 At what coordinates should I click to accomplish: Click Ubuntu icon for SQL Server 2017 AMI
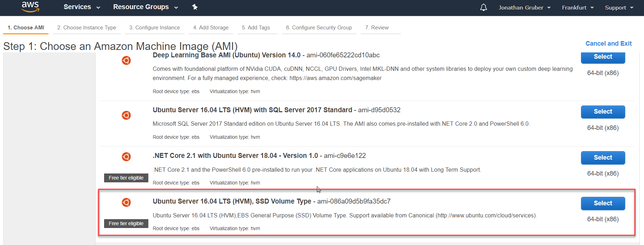(x=126, y=115)
